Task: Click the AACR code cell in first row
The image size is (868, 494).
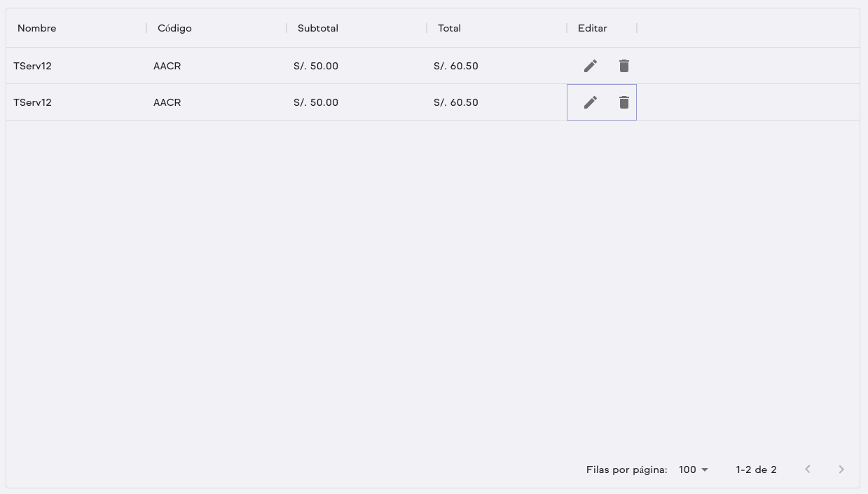Action: [167, 66]
